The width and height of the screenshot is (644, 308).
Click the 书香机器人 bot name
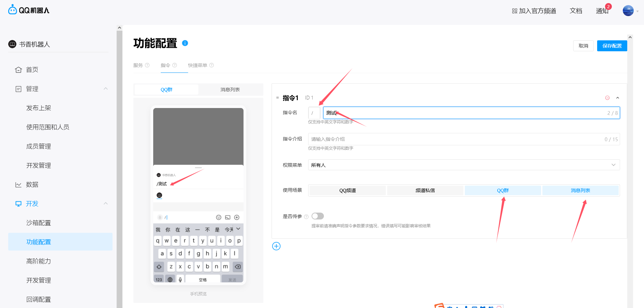35,44
